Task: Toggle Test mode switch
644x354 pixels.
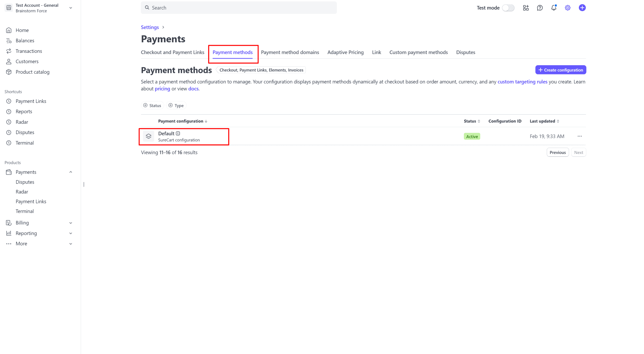Action: click(508, 8)
